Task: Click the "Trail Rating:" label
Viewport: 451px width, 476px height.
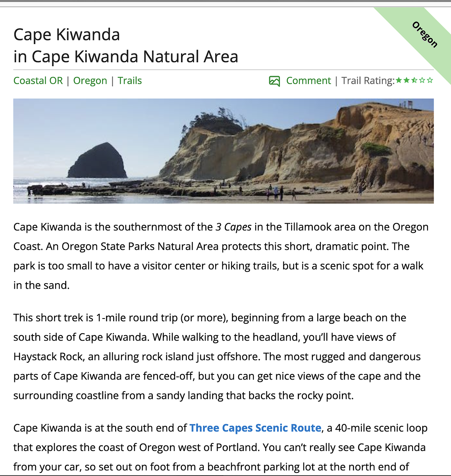Action: point(368,81)
